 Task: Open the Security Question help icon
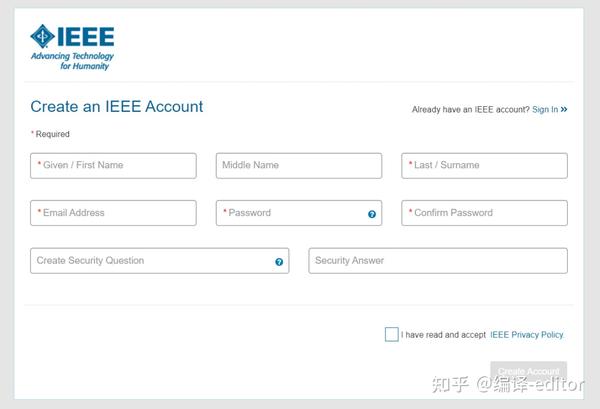(279, 262)
